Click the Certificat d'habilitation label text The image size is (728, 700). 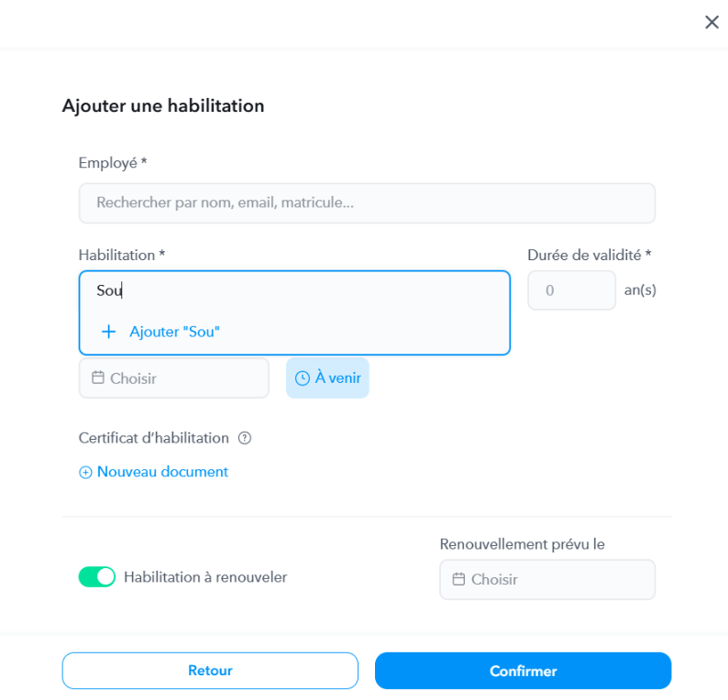154,438
